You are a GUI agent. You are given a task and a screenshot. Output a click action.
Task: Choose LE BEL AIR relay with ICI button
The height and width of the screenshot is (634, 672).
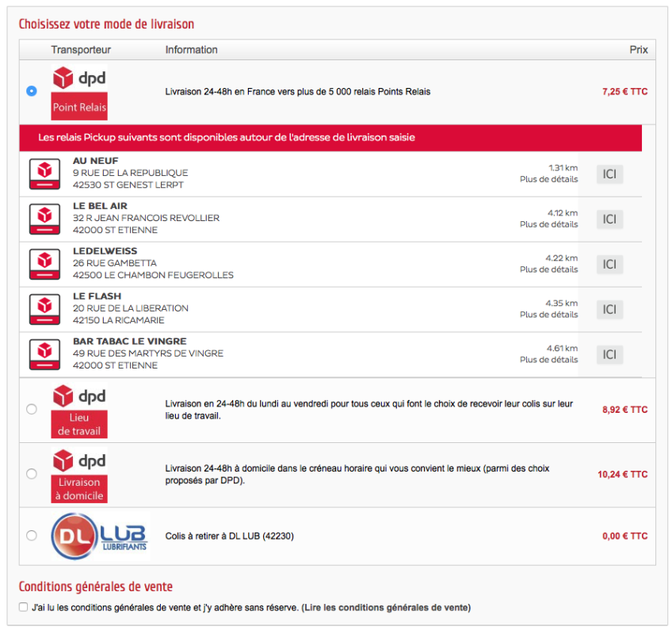[x=609, y=219]
